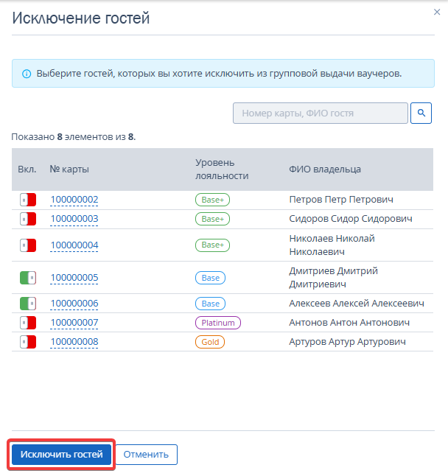Open card number 100000002 link

pyautogui.click(x=74, y=200)
